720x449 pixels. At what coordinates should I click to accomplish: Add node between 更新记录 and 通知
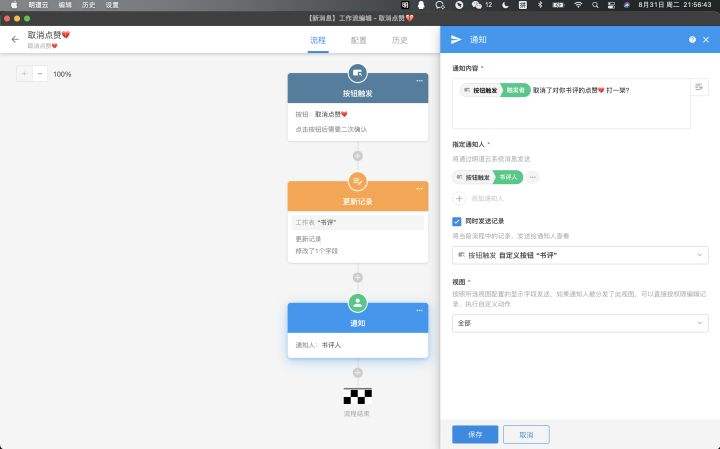click(x=358, y=278)
